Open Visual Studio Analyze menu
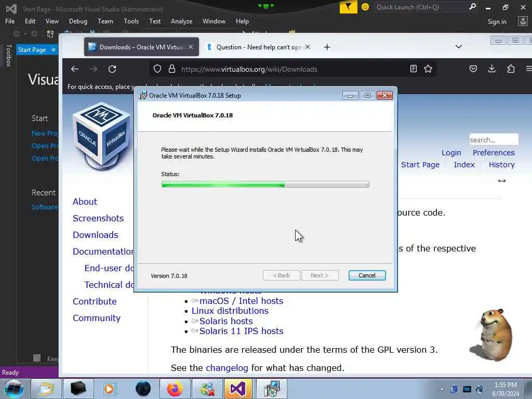 [181, 21]
